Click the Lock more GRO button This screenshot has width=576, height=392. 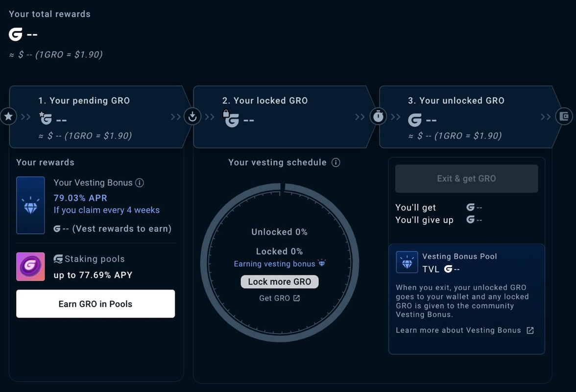(280, 282)
